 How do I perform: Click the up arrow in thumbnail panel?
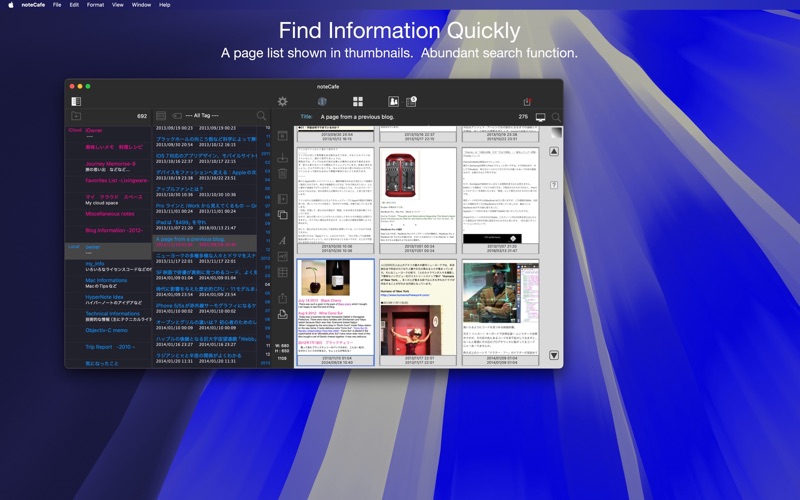[554, 152]
